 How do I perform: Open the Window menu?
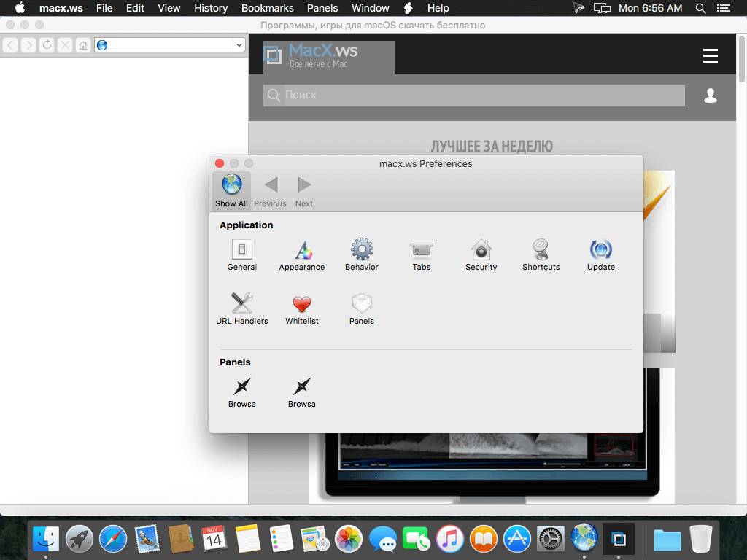coord(370,8)
